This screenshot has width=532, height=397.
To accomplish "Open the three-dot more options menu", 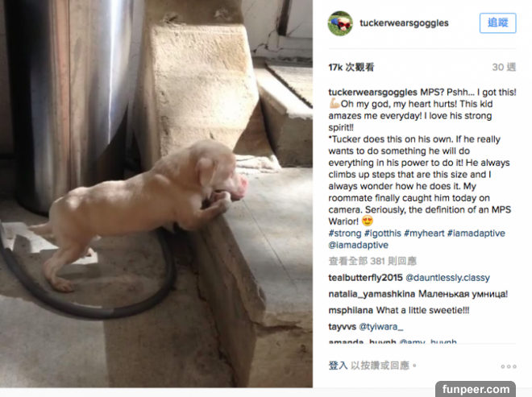I will tap(509, 366).
